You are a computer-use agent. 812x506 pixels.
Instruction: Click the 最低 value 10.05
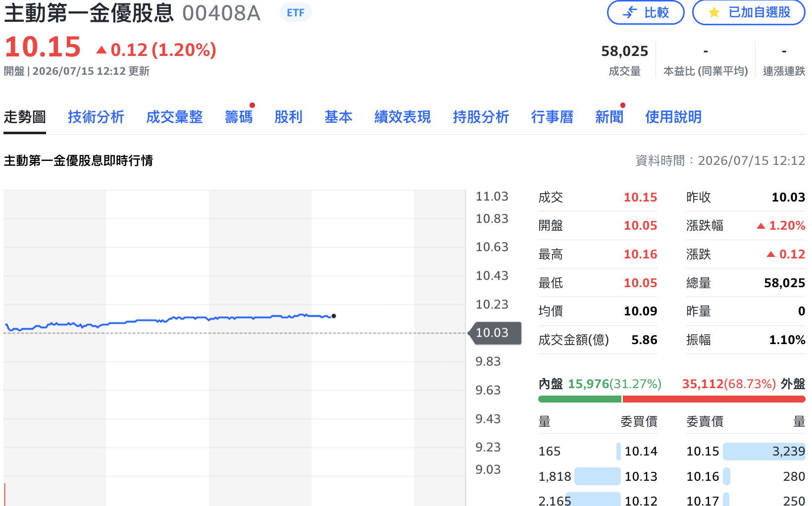(640, 283)
